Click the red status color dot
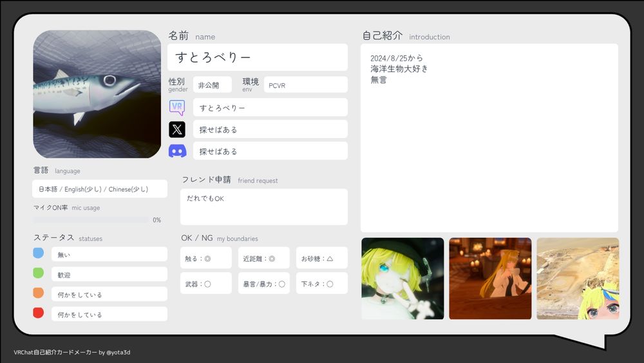644x363 pixels. [38, 313]
